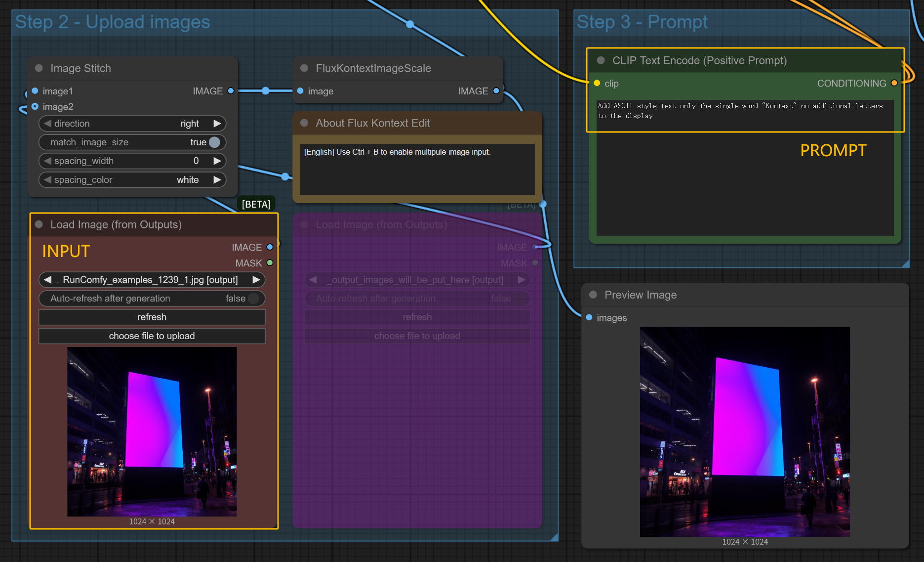Click image1 input socket on Image Stitch
924x562 pixels.
click(x=35, y=91)
